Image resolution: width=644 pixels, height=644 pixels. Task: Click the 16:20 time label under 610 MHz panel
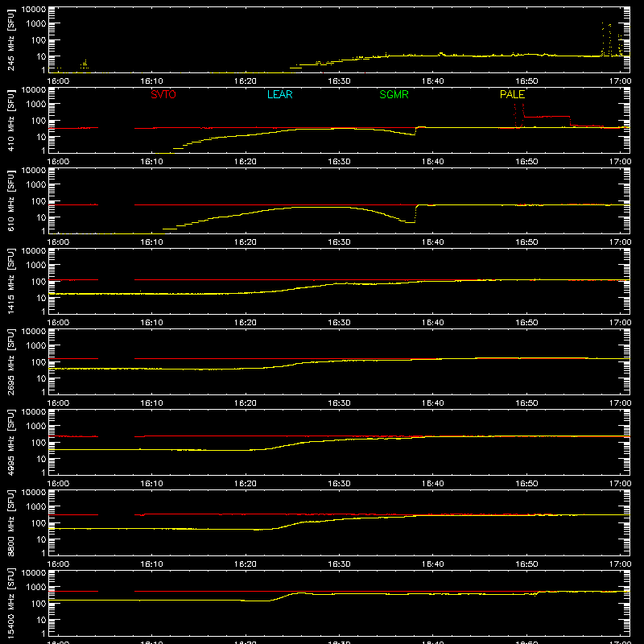pyautogui.click(x=246, y=242)
